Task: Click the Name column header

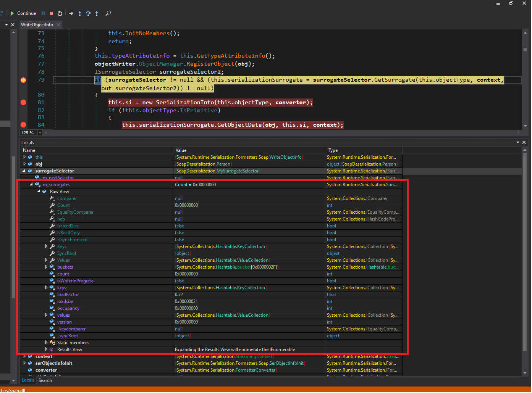Action: [97, 150]
